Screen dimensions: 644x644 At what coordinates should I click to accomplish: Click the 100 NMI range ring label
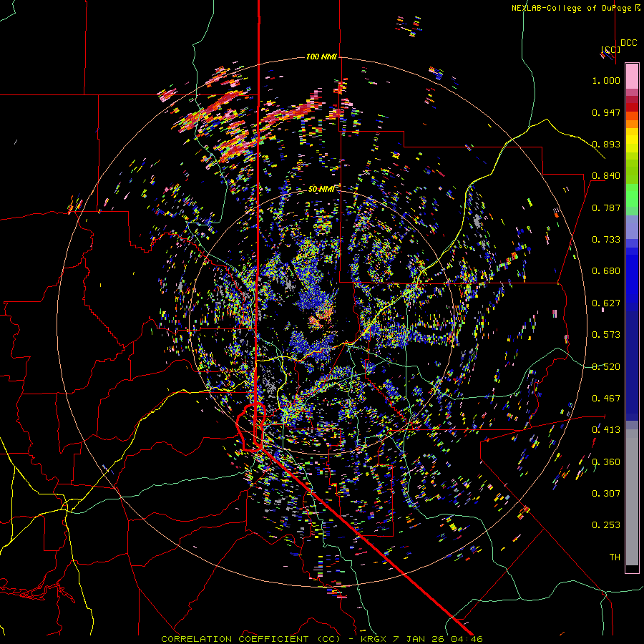click(x=321, y=57)
